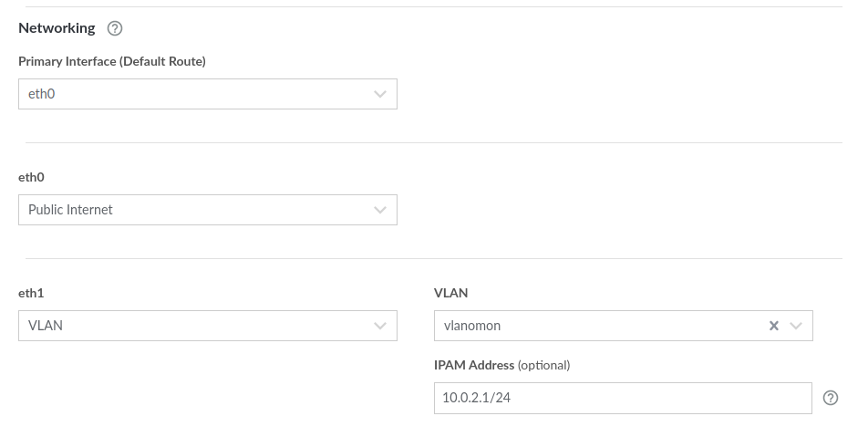Image resolution: width=868 pixels, height=437 pixels.
Task: Click the help icon beside IPAM Address field
Action: click(x=831, y=398)
